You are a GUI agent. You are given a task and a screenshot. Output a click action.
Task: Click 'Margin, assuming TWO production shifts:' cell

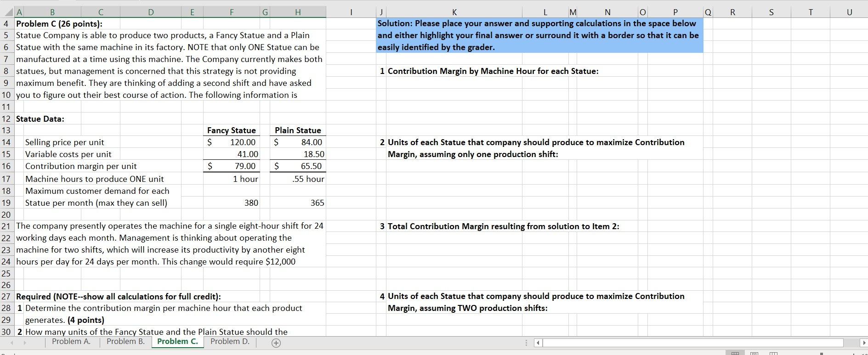pyautogui.click(x=467, y=308)
